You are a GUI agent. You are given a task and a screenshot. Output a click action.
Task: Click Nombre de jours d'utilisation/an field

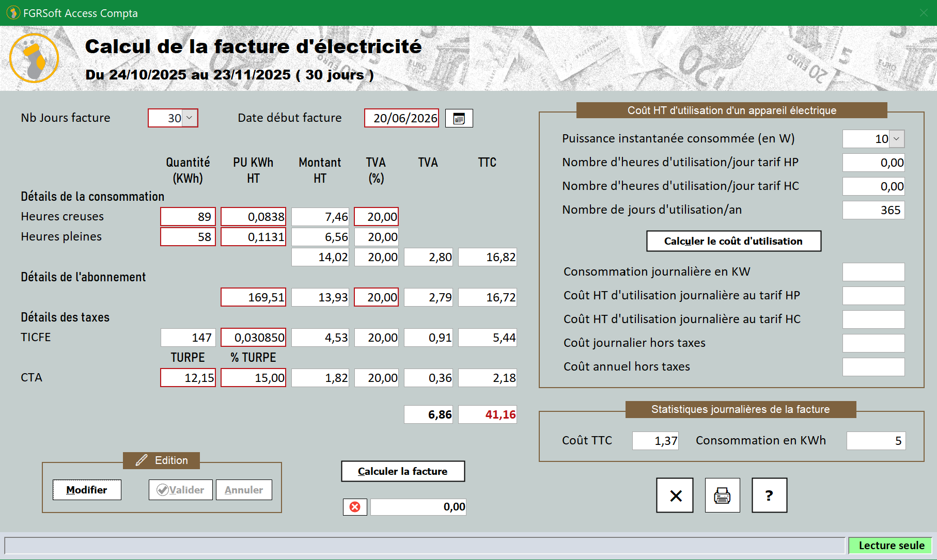873,210
